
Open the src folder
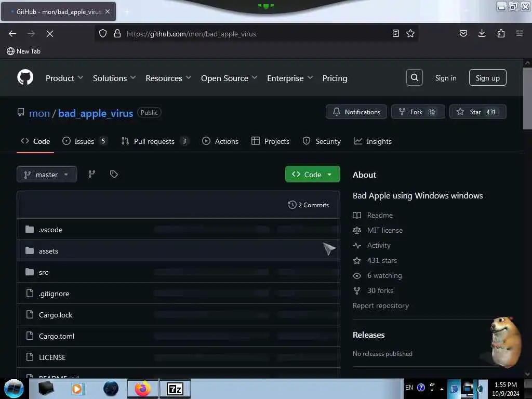[44, 272]
